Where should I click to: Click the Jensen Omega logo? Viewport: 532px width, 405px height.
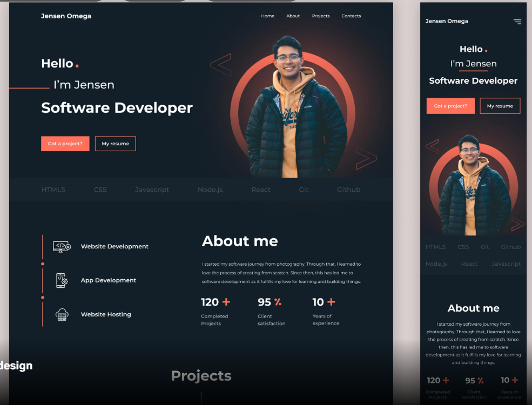pyautogui.click(x=66, y=16)
